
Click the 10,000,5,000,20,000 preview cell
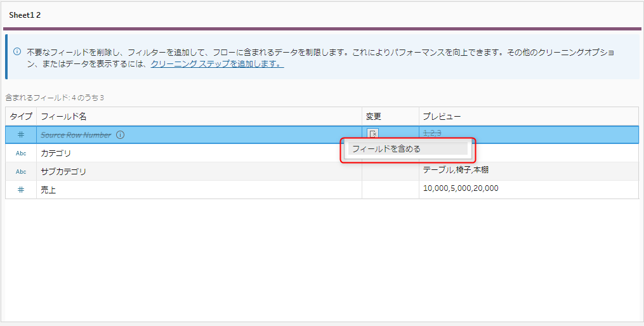[x=461, y=188]
